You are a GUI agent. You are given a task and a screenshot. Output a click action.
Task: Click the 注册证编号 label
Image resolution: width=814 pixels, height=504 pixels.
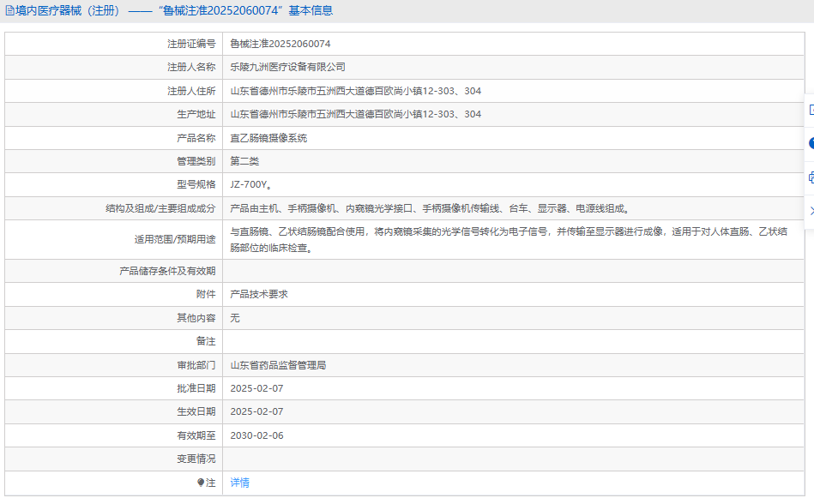click(191, 44)
